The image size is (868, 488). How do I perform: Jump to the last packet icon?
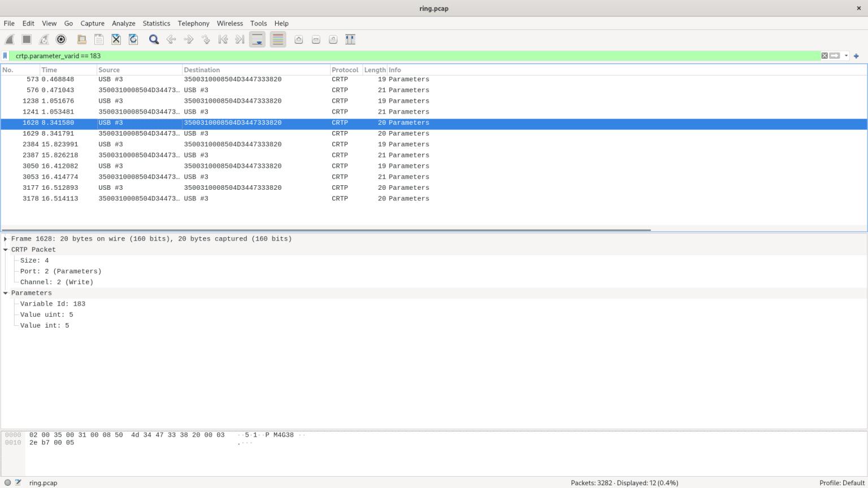coord(240,40)
